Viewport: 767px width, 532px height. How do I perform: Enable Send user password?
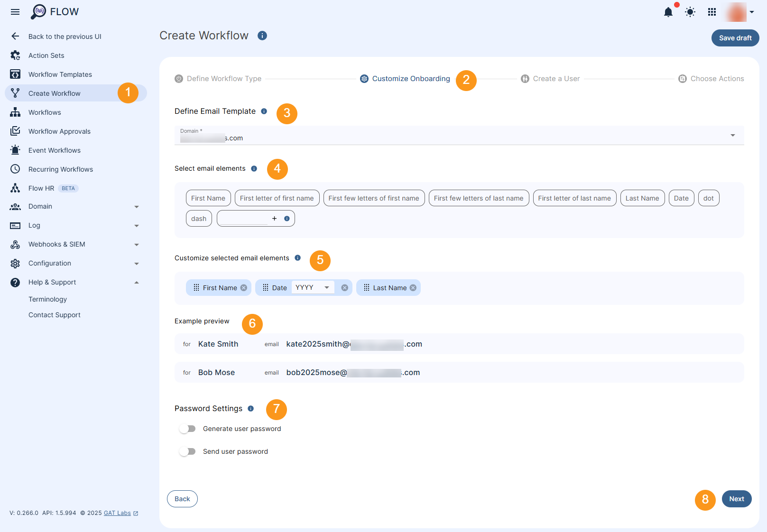click(187, 451)
